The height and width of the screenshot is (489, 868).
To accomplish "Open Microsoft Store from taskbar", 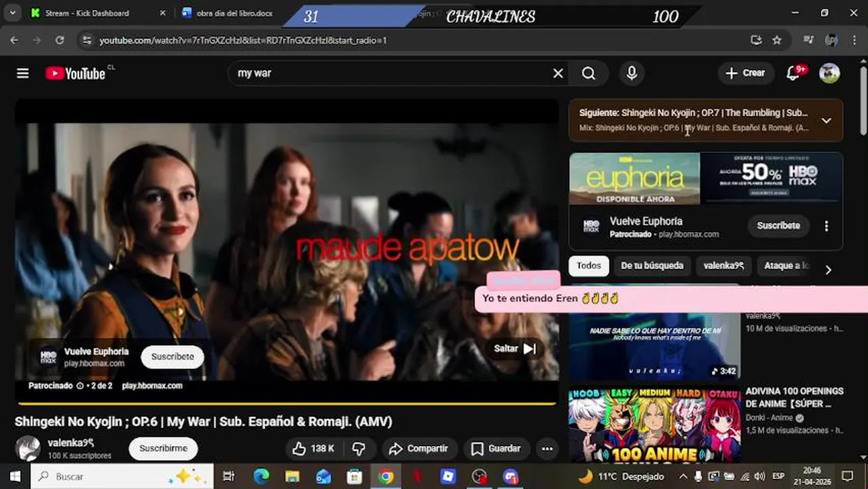I will pyautogui.click(x=355, y=476).
